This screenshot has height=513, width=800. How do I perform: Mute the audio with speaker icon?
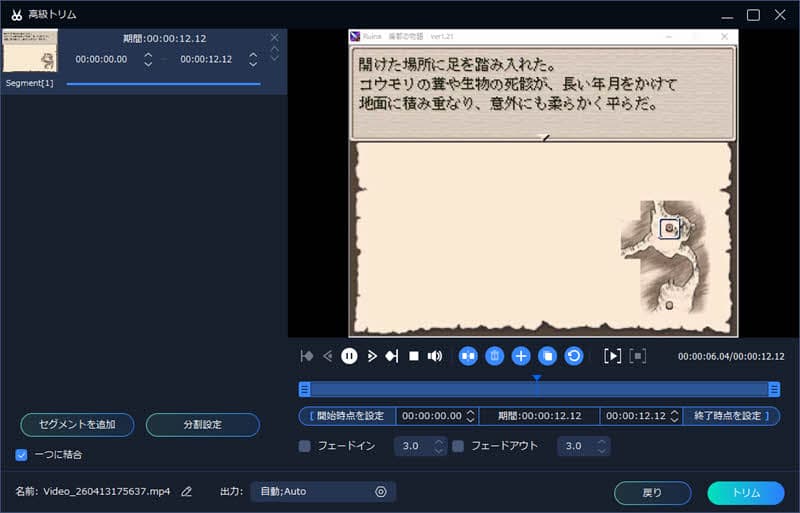point(435,356)
